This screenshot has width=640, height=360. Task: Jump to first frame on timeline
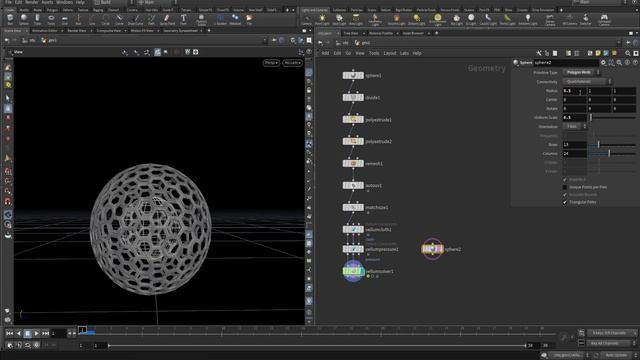point(9,333)
